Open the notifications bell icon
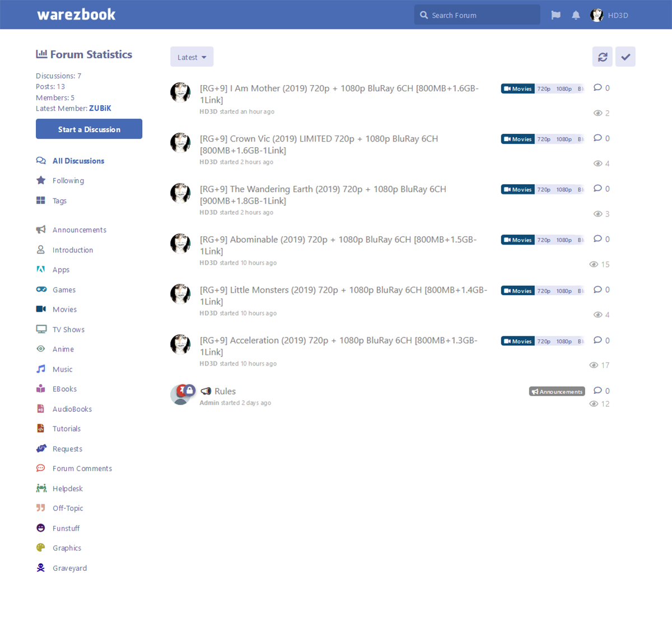The width and height of the screenshot is (672, 620). (576, 15)
